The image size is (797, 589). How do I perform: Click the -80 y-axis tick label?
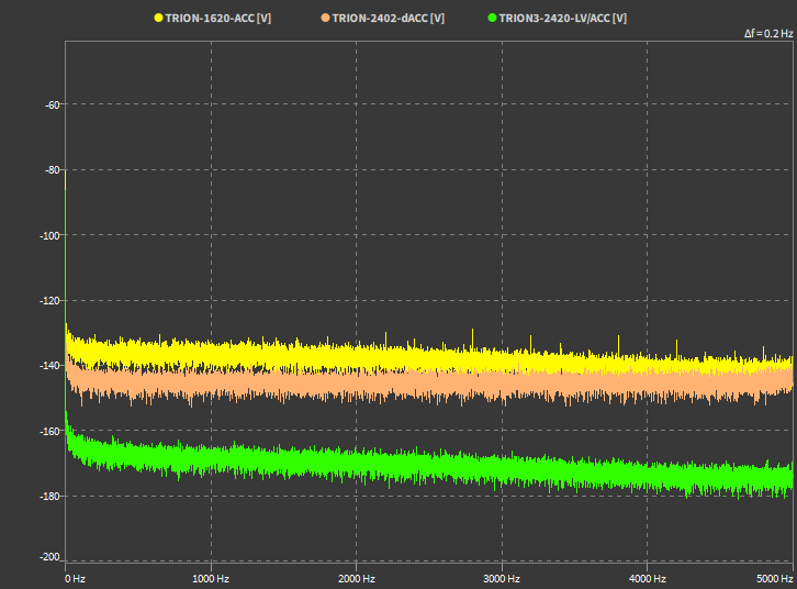pos(53,170)
